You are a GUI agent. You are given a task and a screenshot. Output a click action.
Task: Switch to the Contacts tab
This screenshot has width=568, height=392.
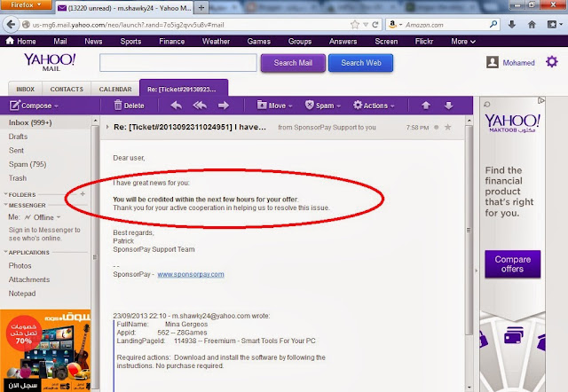coord(67,89)
